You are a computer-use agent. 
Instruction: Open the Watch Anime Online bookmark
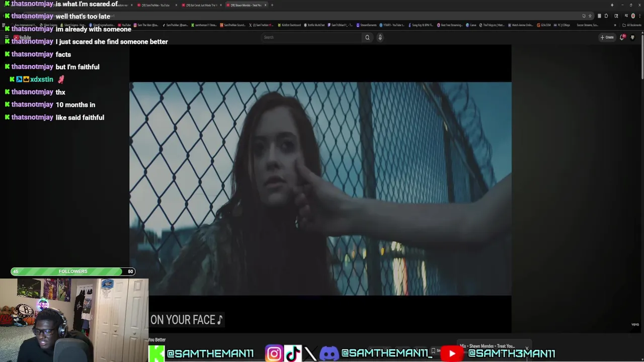point(520,25)
